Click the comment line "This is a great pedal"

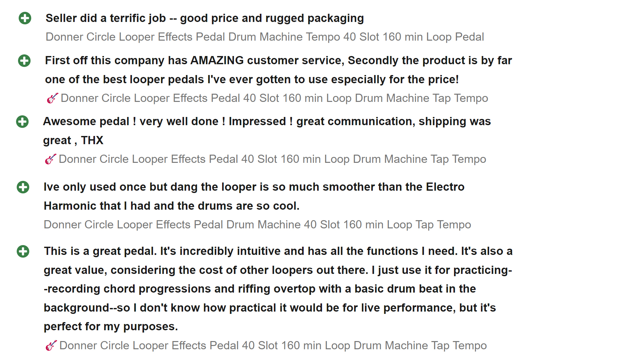click(278, 251)
